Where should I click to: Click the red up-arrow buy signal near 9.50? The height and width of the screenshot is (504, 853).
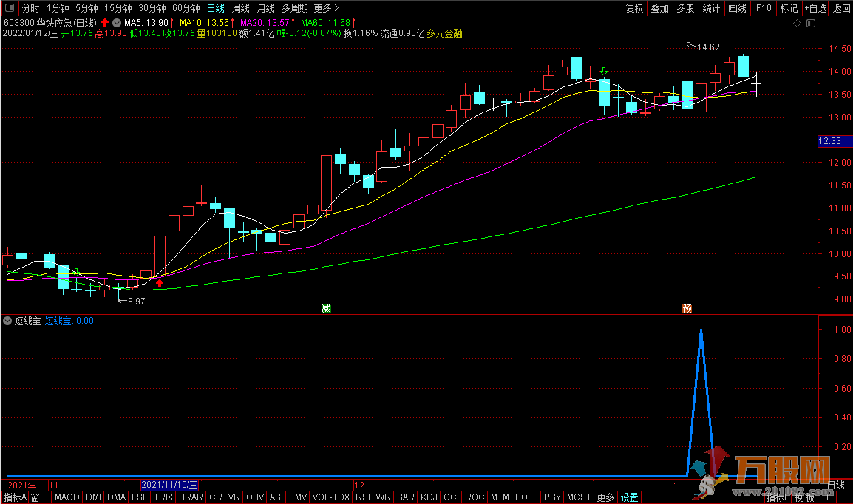coord(160,283)
